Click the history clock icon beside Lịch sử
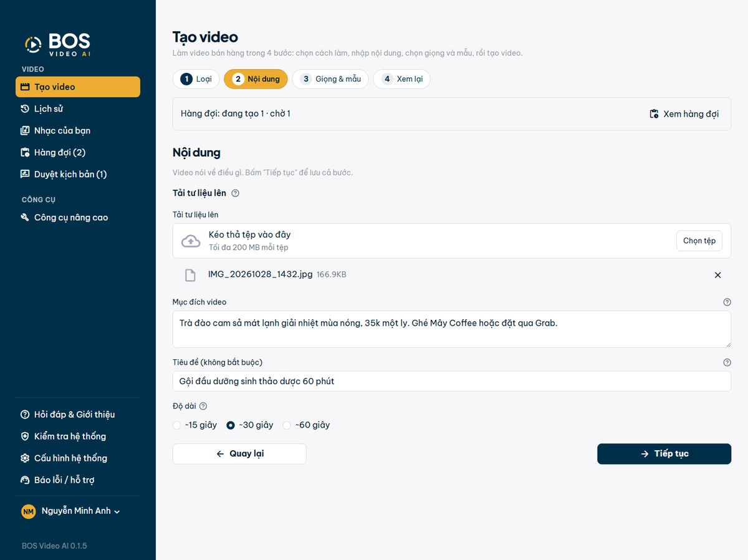The image size is (748, 560). (x=25, y=109)
